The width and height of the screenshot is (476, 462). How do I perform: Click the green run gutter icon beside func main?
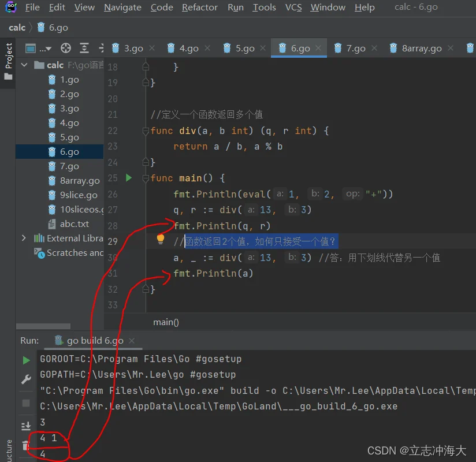pyautogui.click(x=129, y=178)
